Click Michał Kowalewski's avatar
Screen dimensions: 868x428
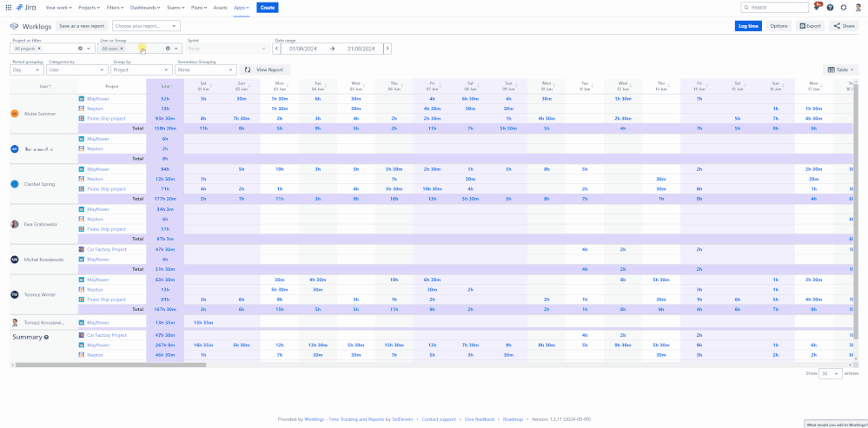15,260
